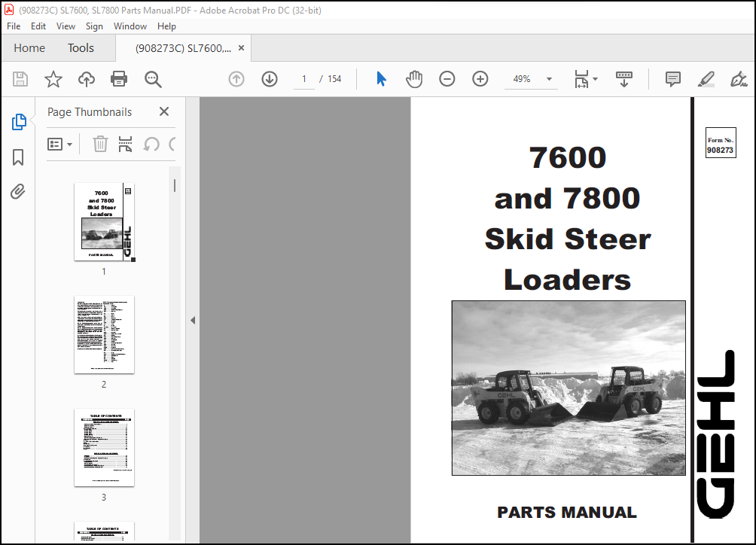This screenshot has height=545, width=756.
Task: Click the Fit page width scrolling icon
Action: [x=581, y=79]
